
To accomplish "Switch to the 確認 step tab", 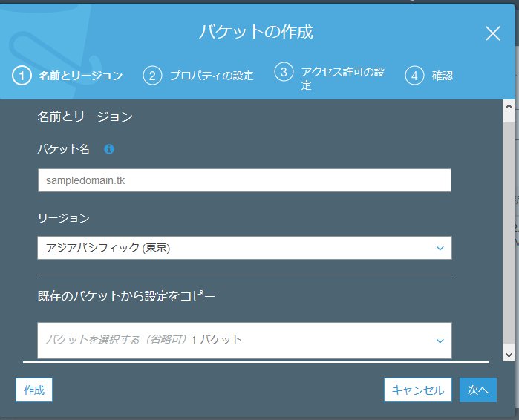I will tap(442, 76).
